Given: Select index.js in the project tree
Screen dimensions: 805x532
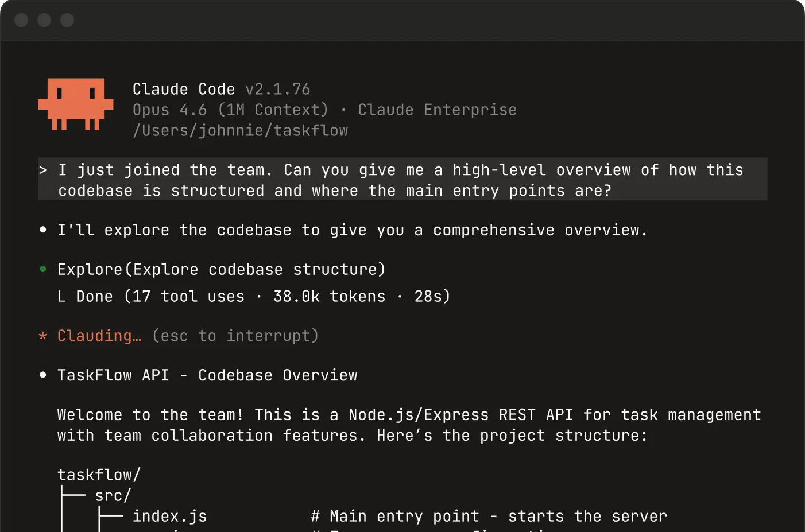Looking at the screenshot, I should click(x=169, y=517).
